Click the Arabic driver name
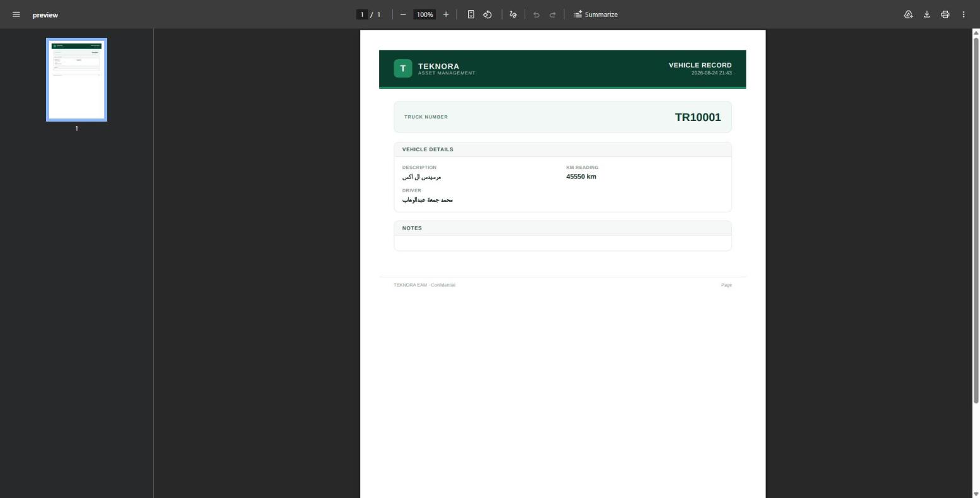980x498 pixels. pyautogui.click(x=428, y=200)
